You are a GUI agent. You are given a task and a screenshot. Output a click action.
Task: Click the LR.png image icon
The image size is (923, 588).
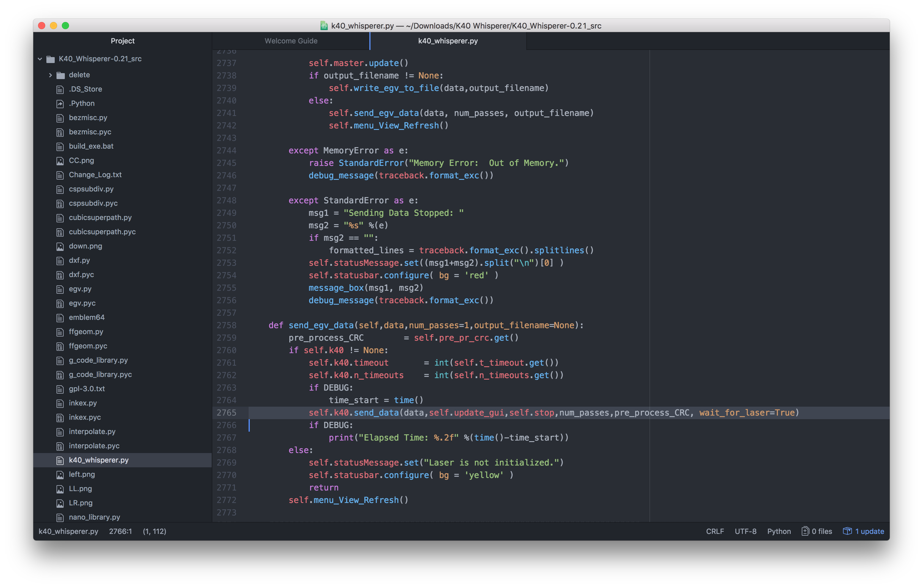point(60,503)
